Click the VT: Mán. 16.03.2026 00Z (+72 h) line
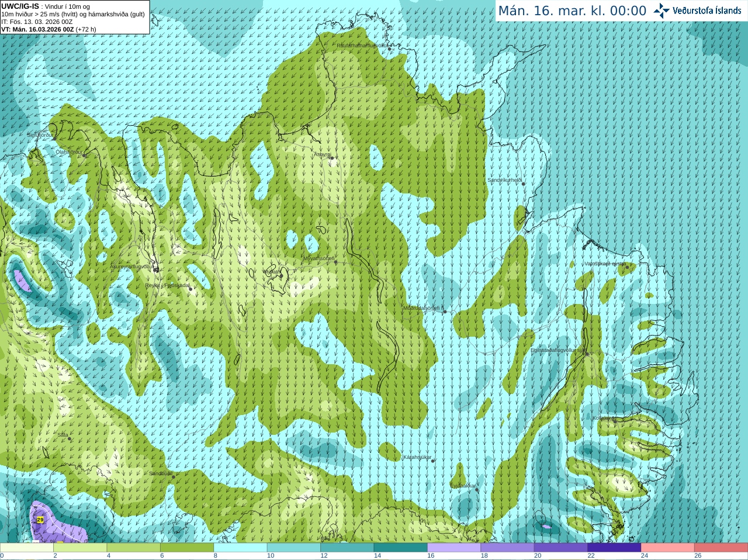 [49, 29]
